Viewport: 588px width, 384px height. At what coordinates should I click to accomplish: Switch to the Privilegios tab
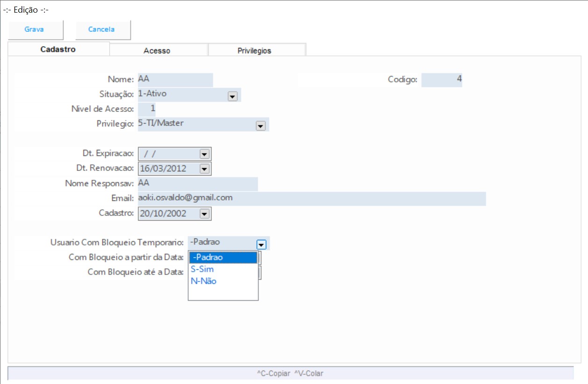coord(254,51)
